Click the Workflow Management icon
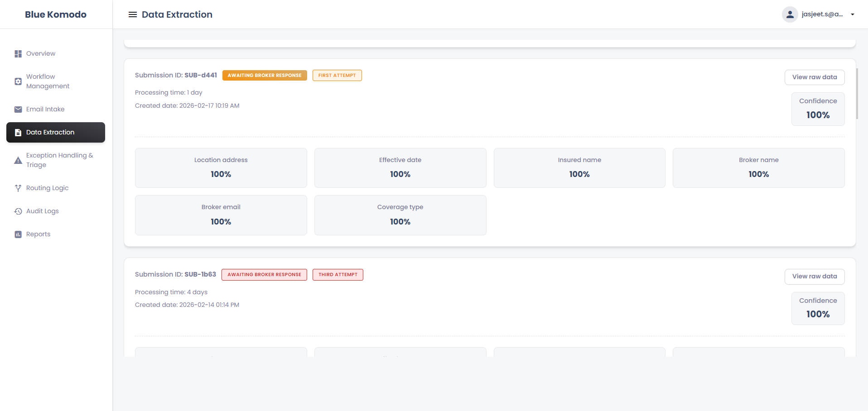 point(18,81)
